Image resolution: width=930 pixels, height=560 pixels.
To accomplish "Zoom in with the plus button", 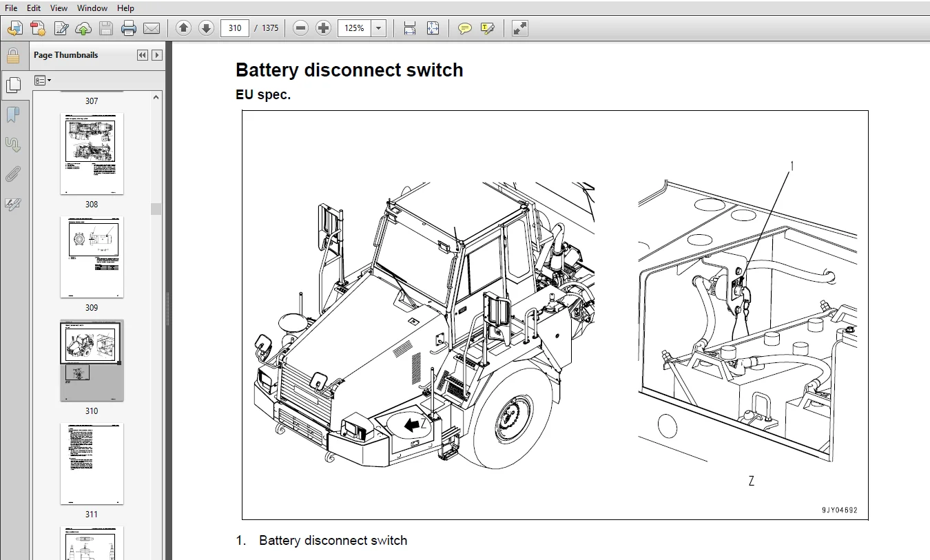I will [323, 28].
